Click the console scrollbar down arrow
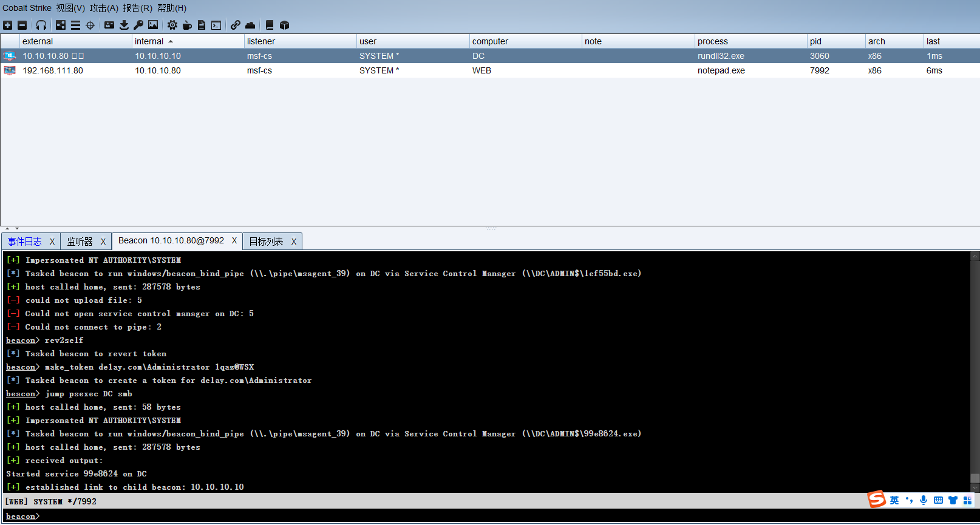Viewport: 980px width, 525px height. (975, 487)
